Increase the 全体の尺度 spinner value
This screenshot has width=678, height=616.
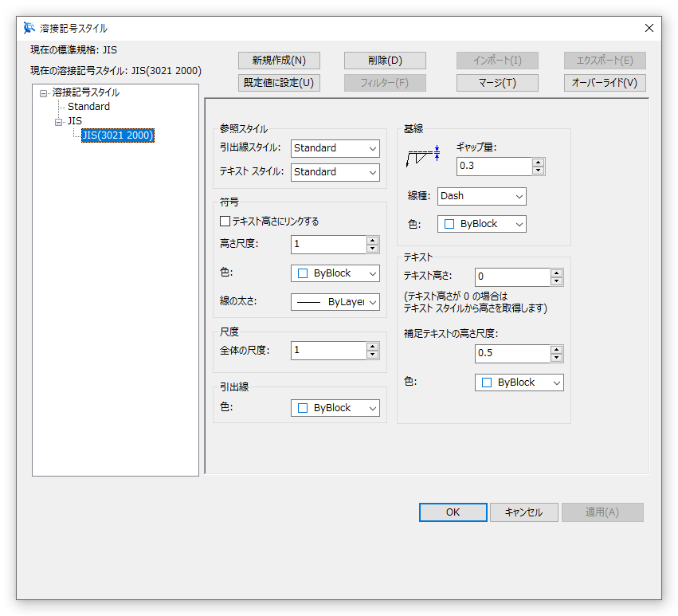click(x=373, y=346)
